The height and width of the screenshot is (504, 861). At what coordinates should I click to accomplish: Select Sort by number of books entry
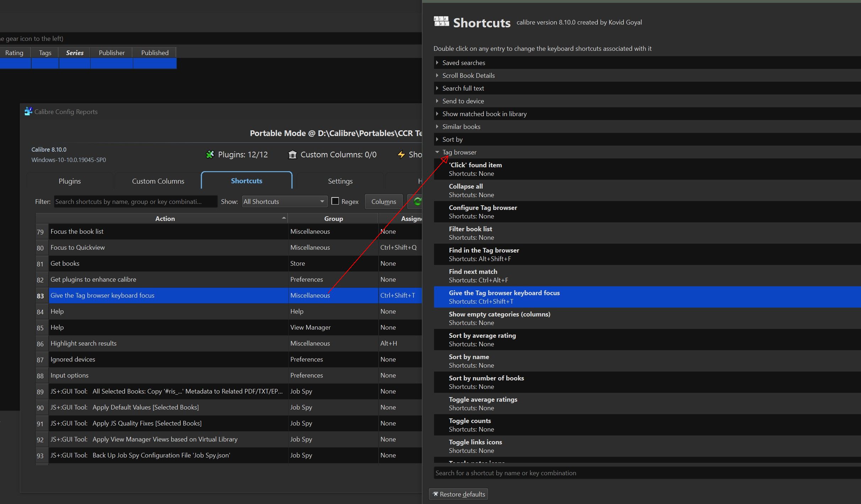pos(647,382)
